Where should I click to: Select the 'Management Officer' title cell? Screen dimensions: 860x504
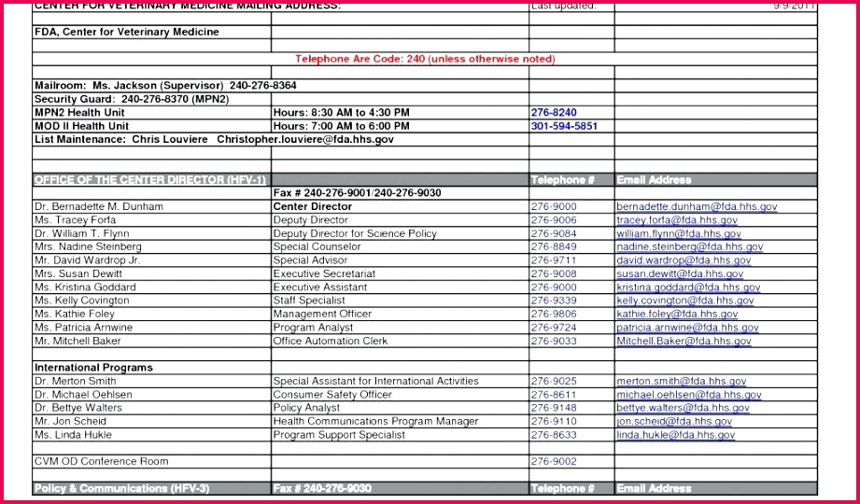400,315
